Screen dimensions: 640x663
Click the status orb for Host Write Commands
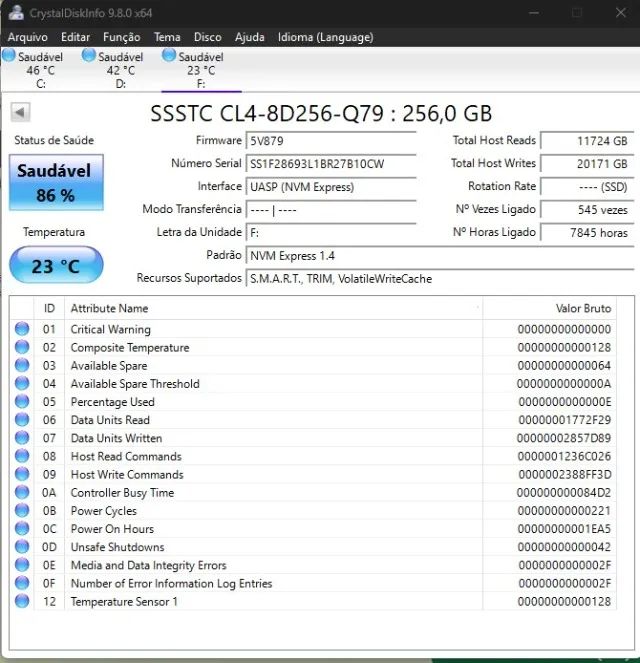click(x=22, y=474)
